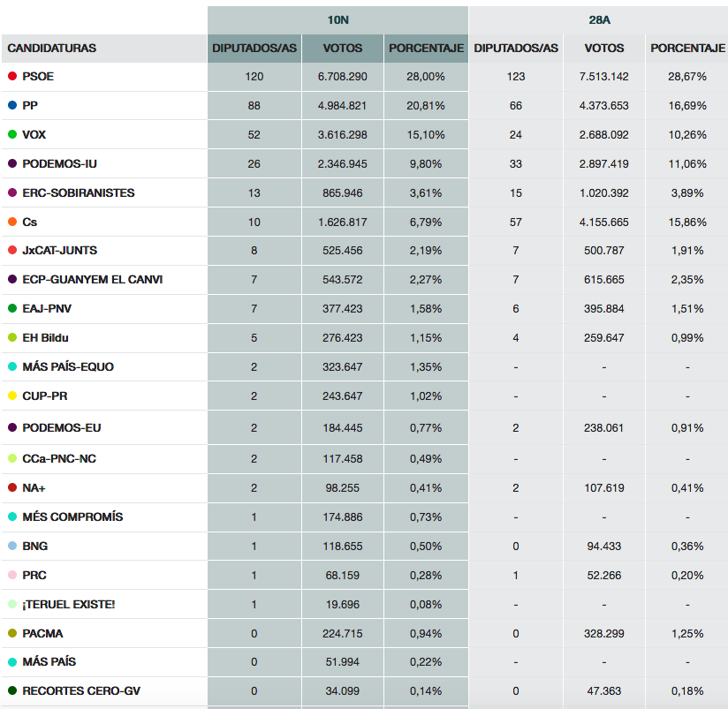This screenshot has width=728, height=709.
Task: Select the PP party name
Action: pos(30,106)
